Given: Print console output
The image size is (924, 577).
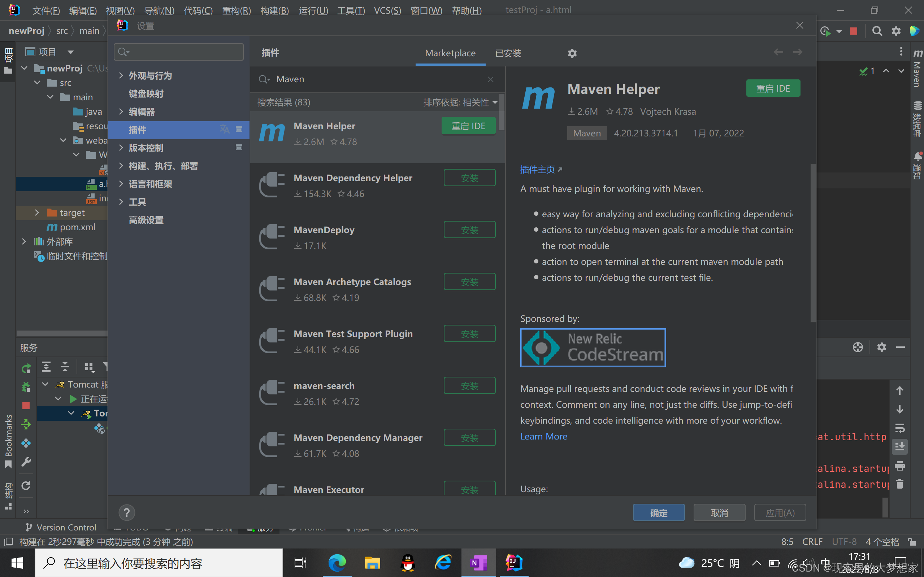Looking at the screenshot, I should point(899,465).
